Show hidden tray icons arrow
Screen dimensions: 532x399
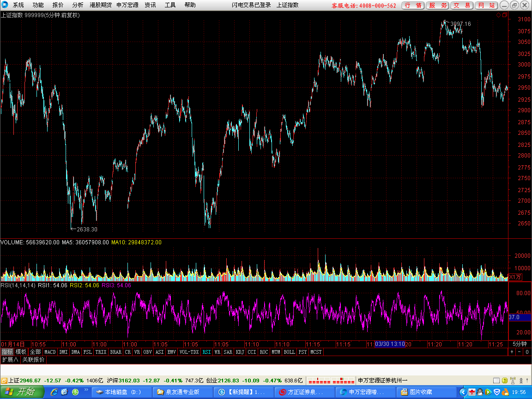click(x=463, y=392)
